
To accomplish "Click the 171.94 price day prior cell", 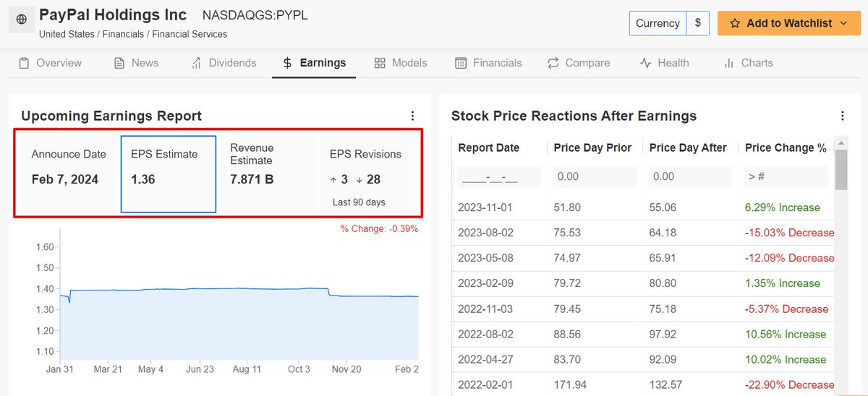I will click(x=571, y=384).
